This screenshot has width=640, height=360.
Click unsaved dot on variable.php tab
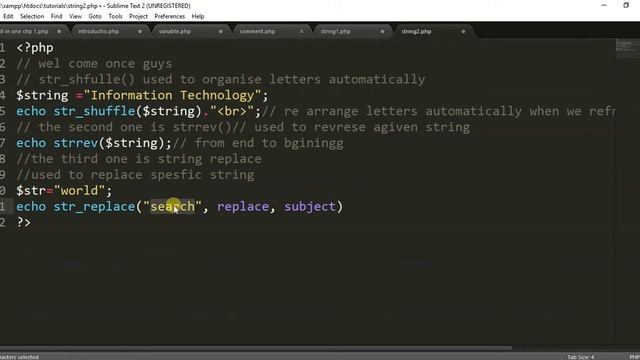point(220,31)
